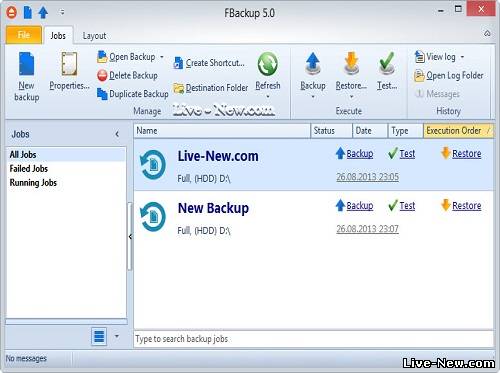Click the New Backup job circular icon
Viewport: 500px width, 373px height.
tap(153, 217)
